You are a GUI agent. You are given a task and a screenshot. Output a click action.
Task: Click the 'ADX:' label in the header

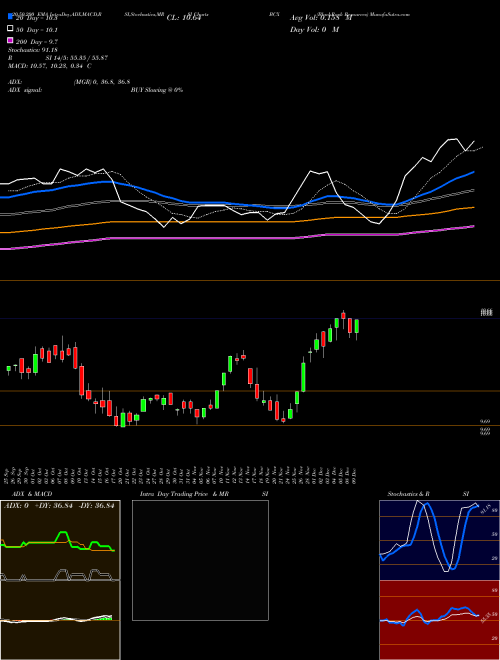(x=15, y=82)
